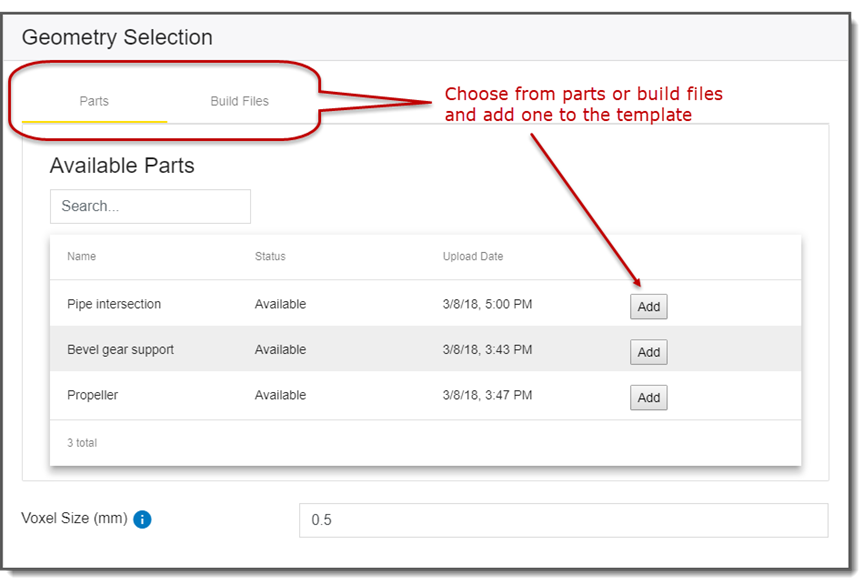This screenshot has width=864, height=585.
Task: Add the Pipe intersection part
Action: 648,307
